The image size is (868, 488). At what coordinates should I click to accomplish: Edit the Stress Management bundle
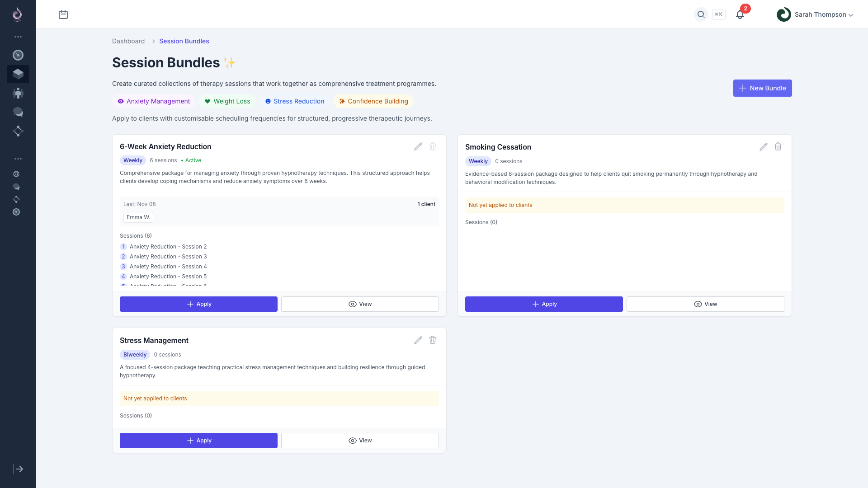(x=418, y=340)
